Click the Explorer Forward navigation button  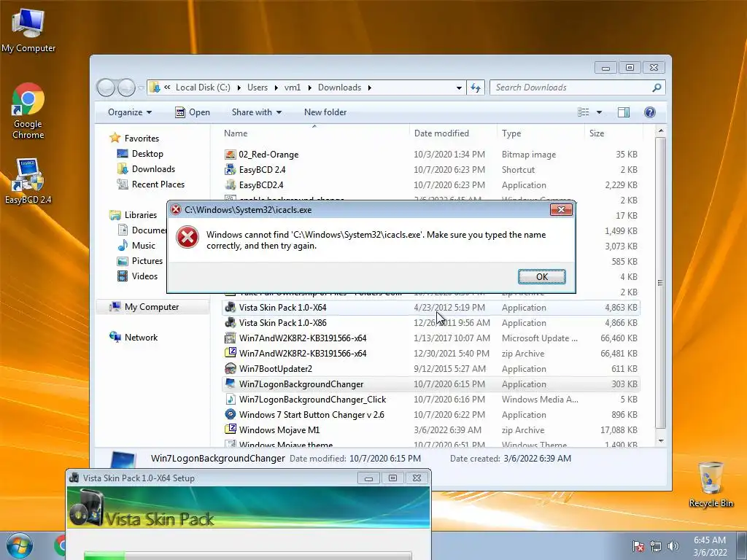click(126, 87)
